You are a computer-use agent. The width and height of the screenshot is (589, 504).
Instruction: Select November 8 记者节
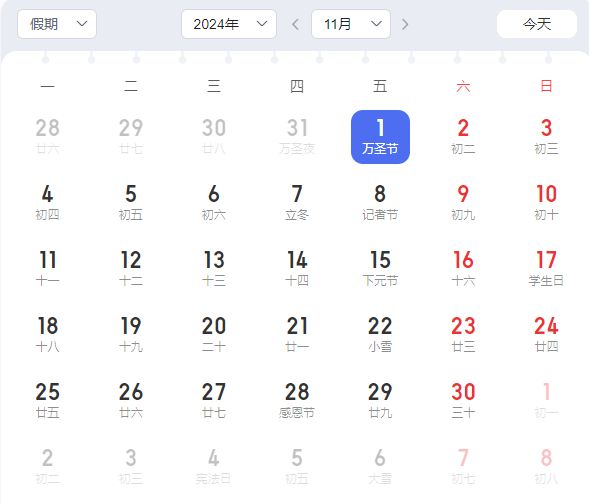[380, 203]
